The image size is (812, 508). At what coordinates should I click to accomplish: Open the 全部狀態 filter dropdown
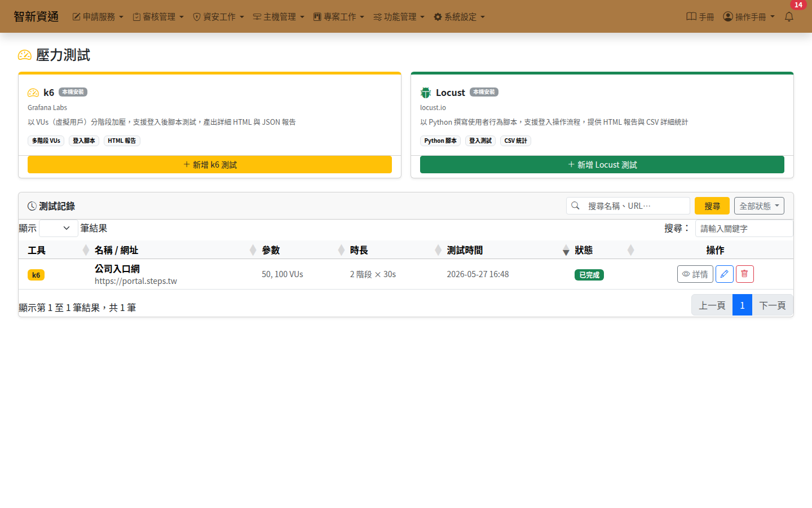pyautogui.click(x=759, y=205)
